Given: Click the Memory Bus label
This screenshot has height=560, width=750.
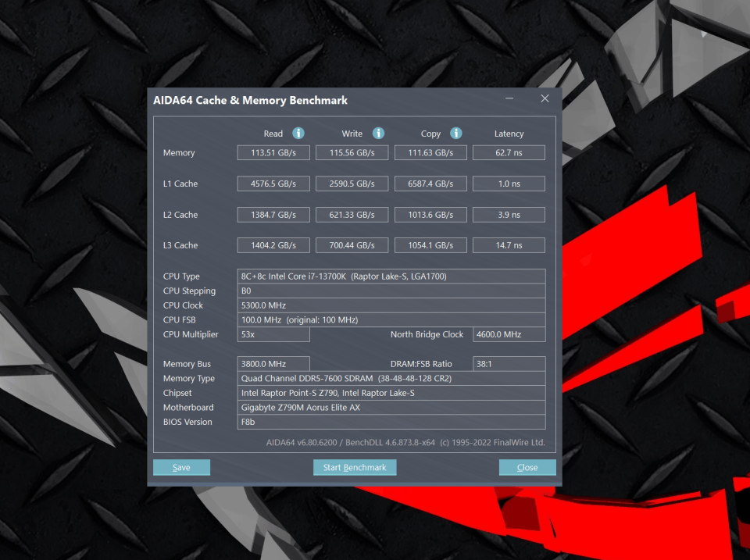Looking at the screenshot, I should point(187,364).
